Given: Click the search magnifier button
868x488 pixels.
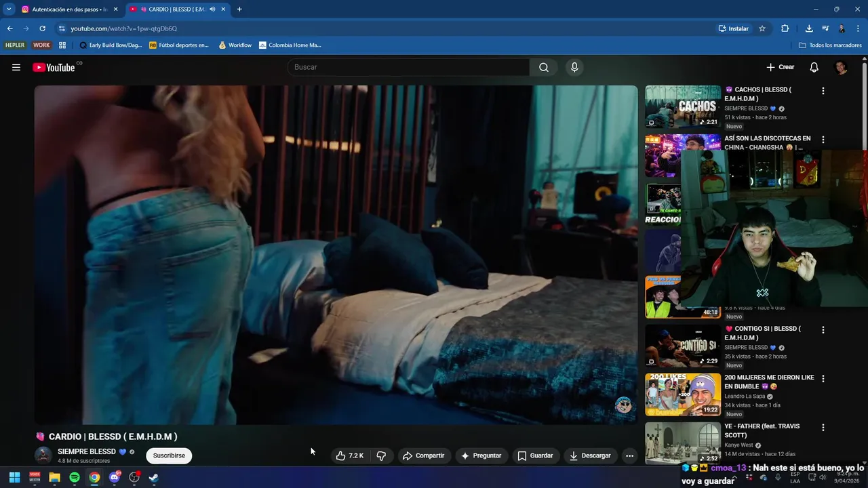Looking at the screenshot, I should [x=544, y=67].
